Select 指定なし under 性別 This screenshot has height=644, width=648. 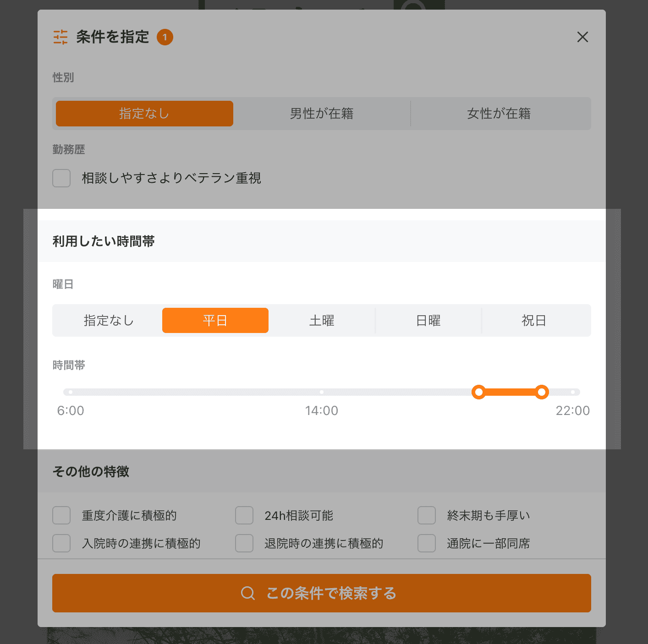point(144,114)
